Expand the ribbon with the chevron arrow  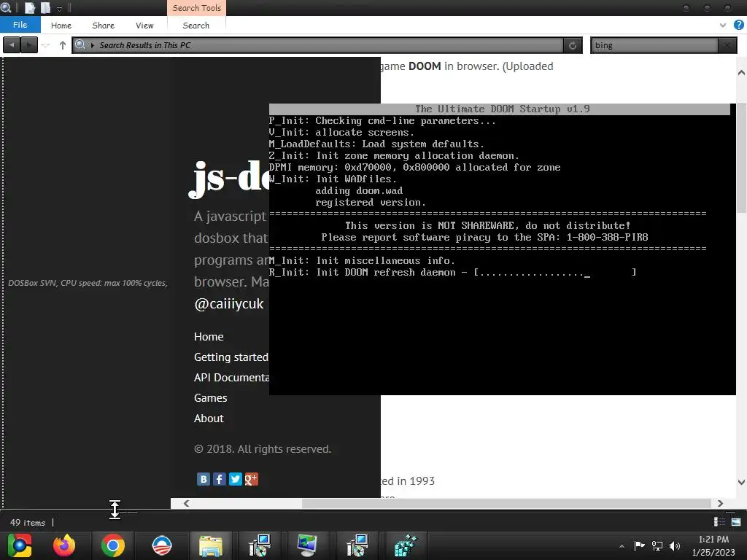tap(723, 26)
